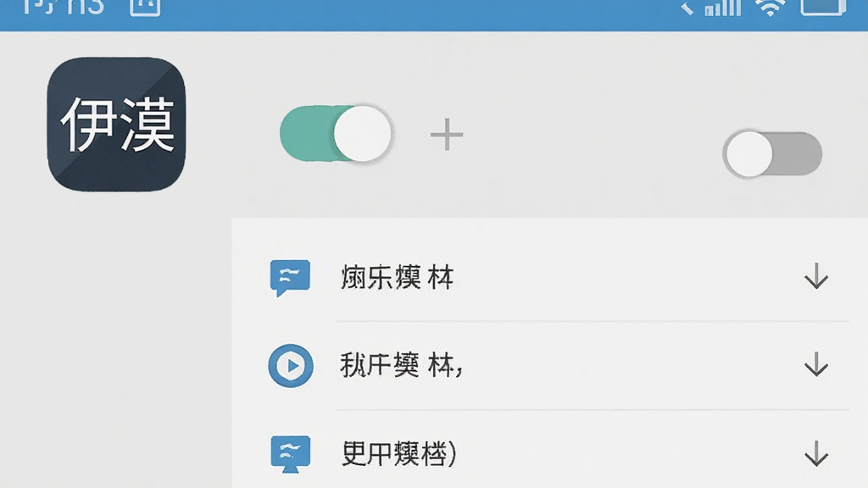The width and height of the screenshot is (868, 488).
Task: Click the white knob of green switch
Action: (363, 133)
